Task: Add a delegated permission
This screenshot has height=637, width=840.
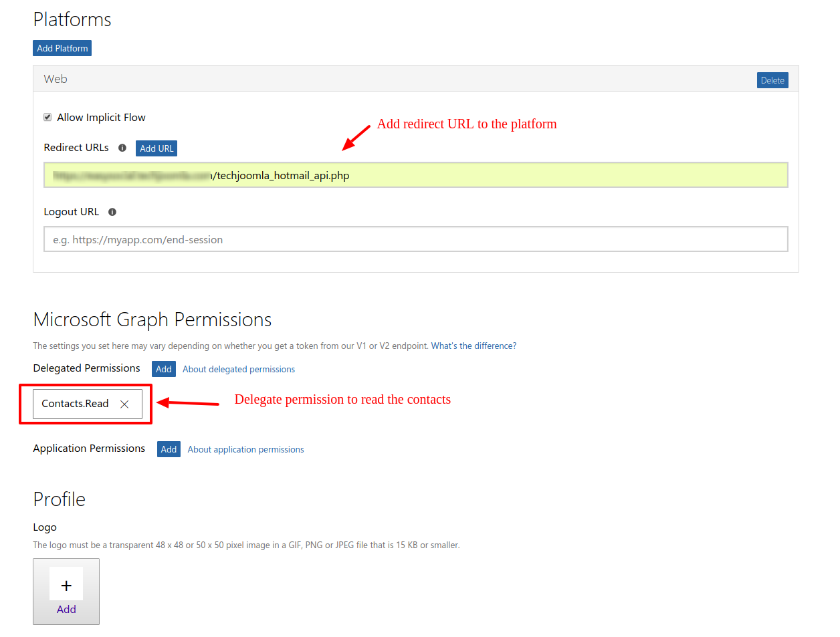Action: (164, 369)
